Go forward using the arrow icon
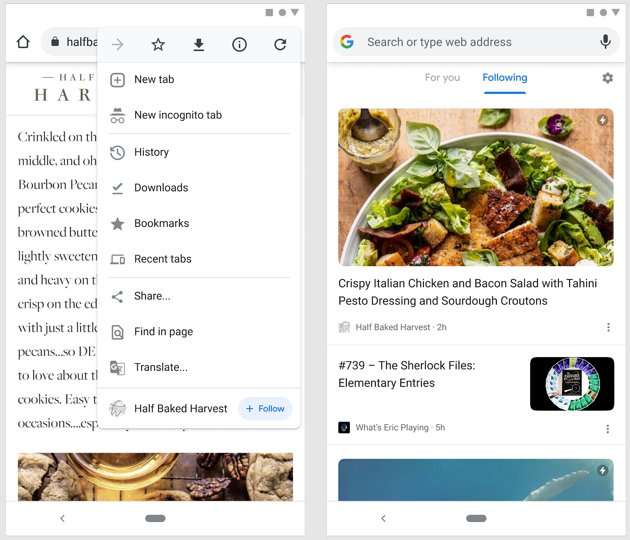 (x=118, y=44)
